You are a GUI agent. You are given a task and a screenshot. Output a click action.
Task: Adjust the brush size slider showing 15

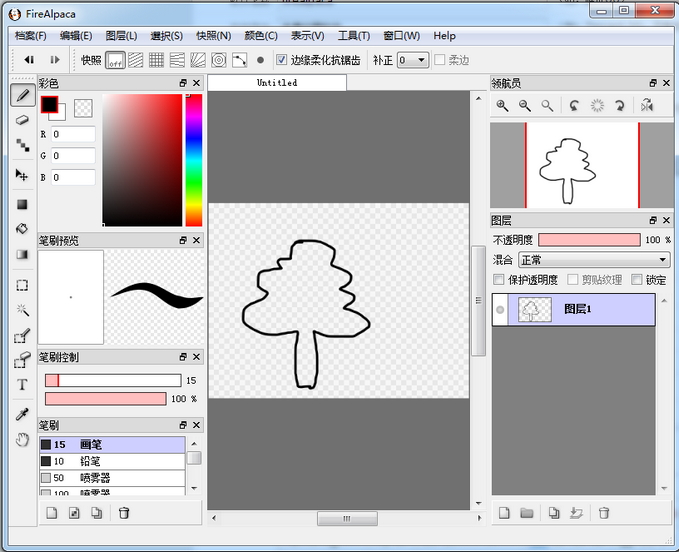tap(113, 381)
